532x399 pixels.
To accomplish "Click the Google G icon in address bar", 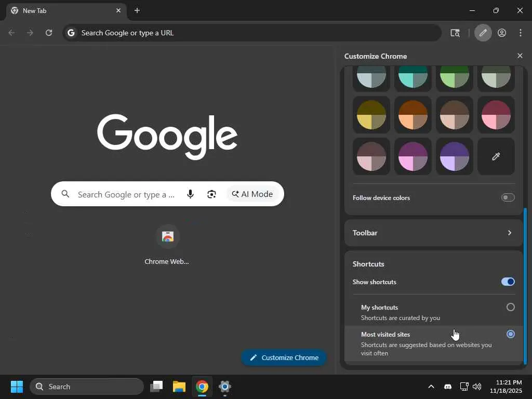I will pos(71,33).
